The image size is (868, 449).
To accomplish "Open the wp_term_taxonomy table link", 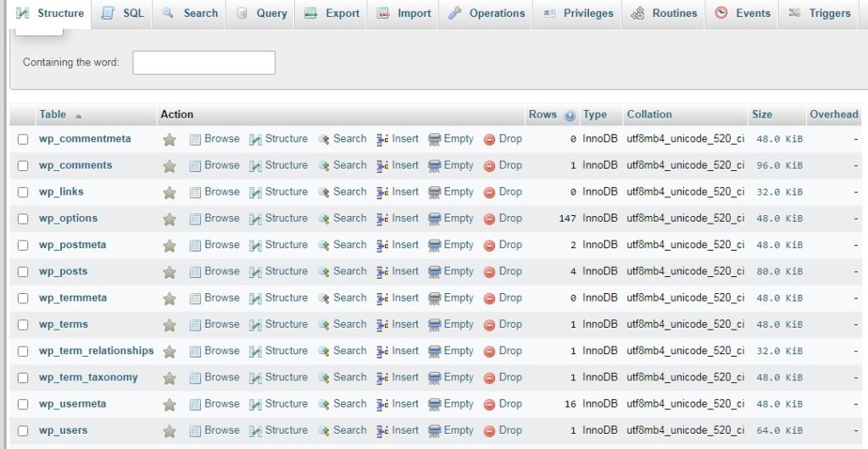I will pos(88,378).
